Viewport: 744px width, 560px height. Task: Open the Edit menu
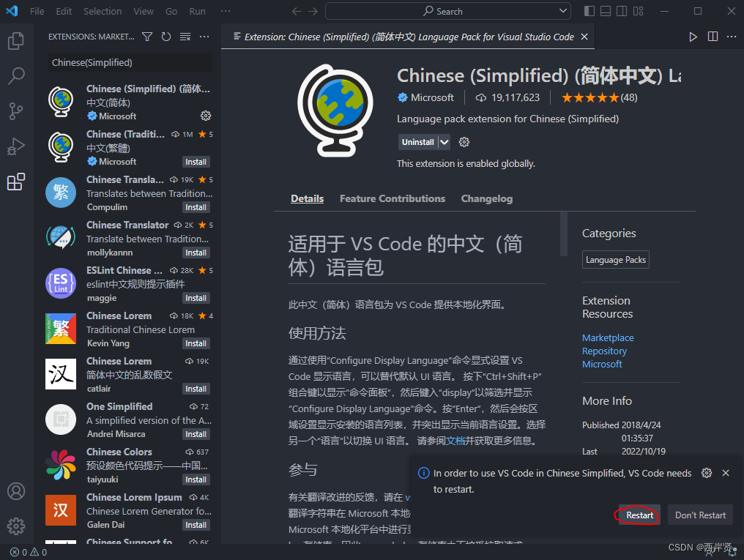click(x=64, y=12)
